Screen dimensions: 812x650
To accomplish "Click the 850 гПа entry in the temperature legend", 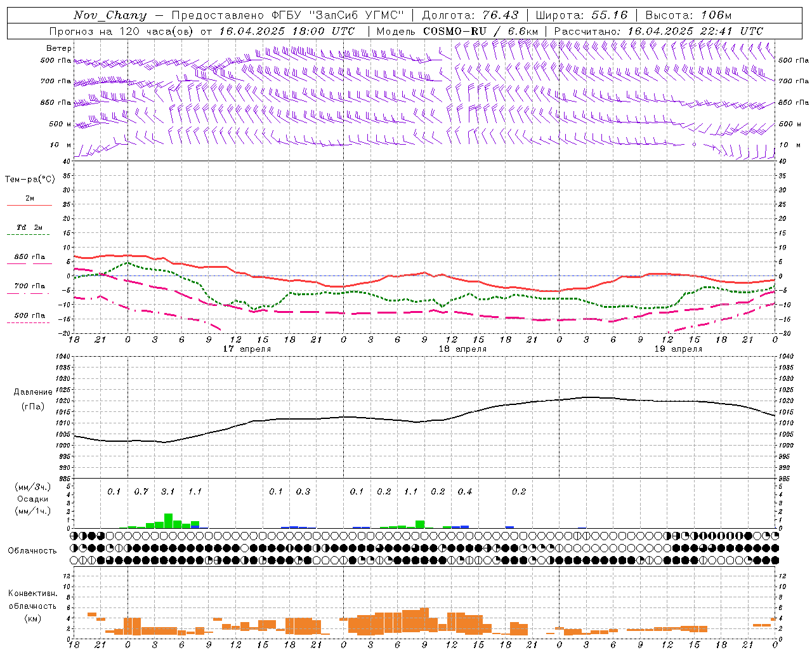I will point(30,257).
